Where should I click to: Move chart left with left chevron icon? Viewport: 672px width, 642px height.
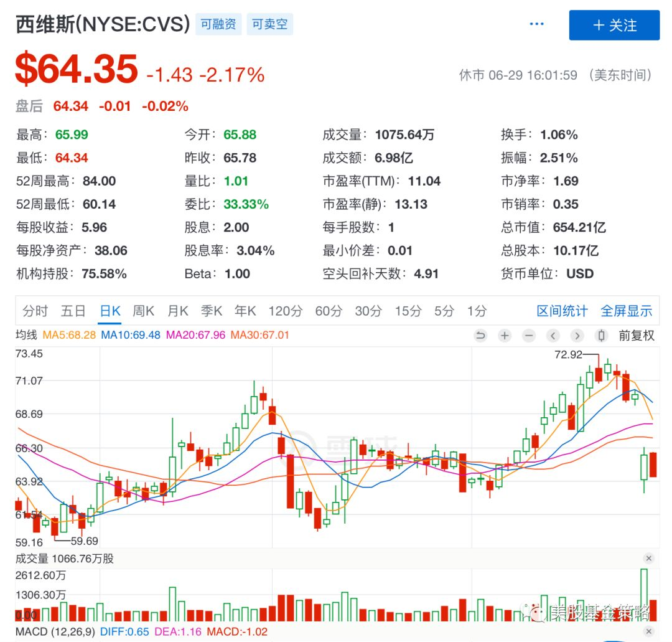tap(553, 336)
